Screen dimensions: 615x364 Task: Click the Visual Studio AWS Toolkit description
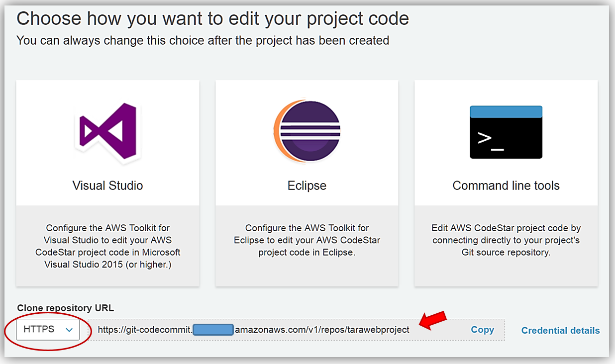coord(108,246)
